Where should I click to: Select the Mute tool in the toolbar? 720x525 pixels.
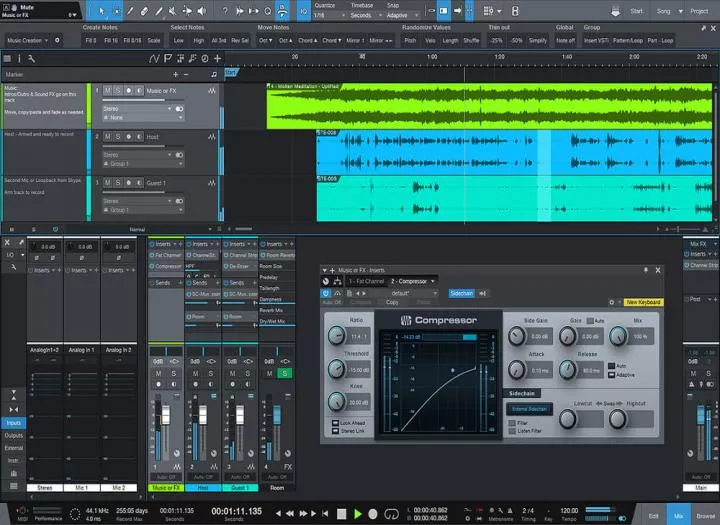[x=173, y=11]
